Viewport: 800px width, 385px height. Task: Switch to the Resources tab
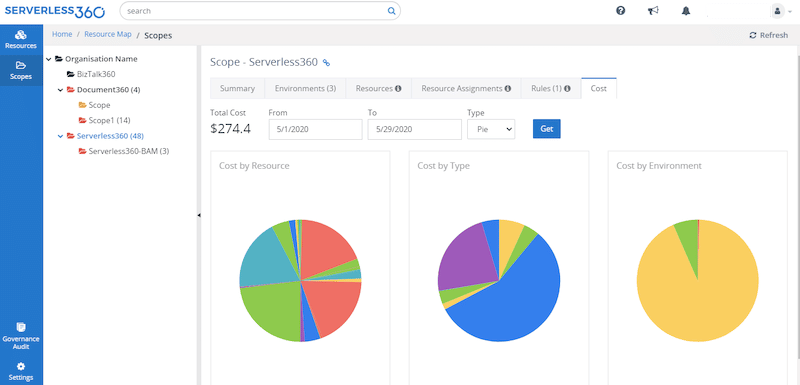[x=379, y=88]
